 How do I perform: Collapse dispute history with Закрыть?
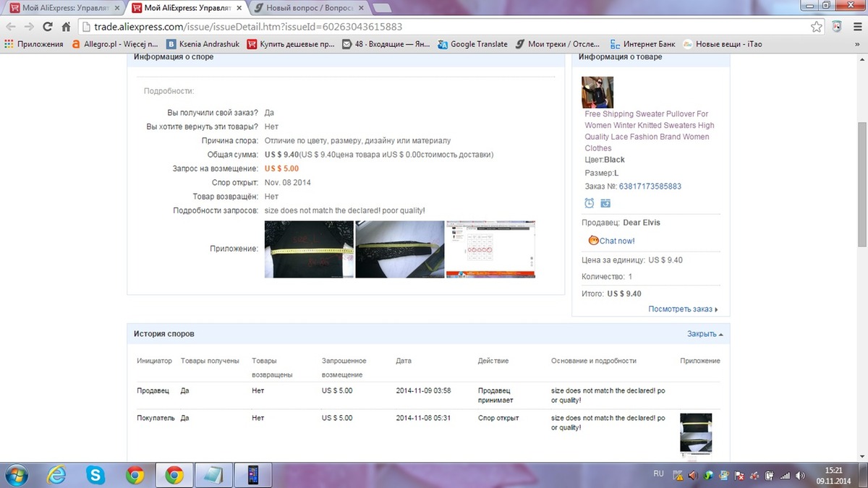point(705,334)
